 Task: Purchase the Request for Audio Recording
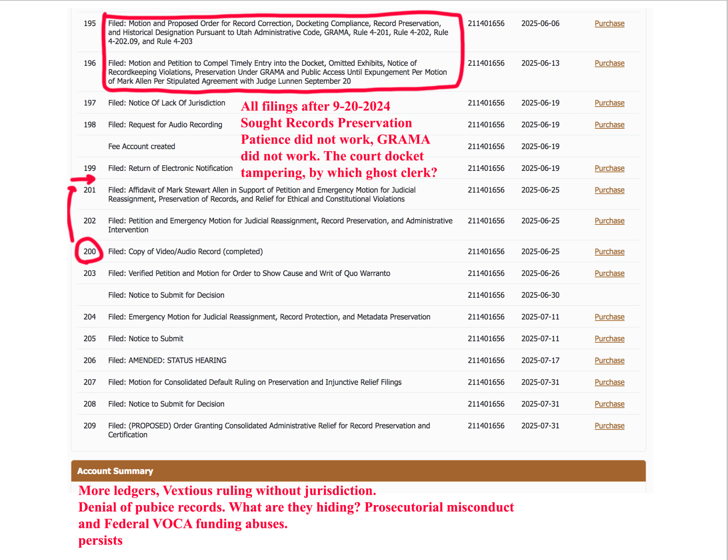[609, 124]
